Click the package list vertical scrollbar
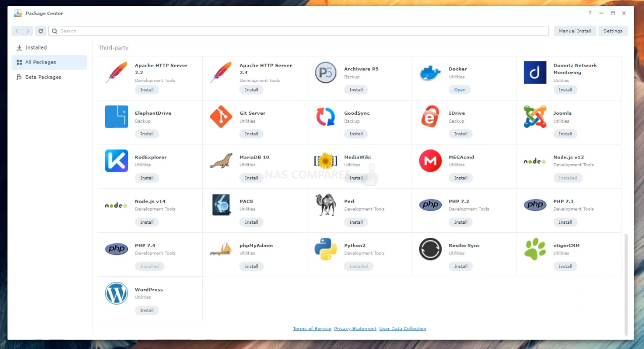 (627, 284)
